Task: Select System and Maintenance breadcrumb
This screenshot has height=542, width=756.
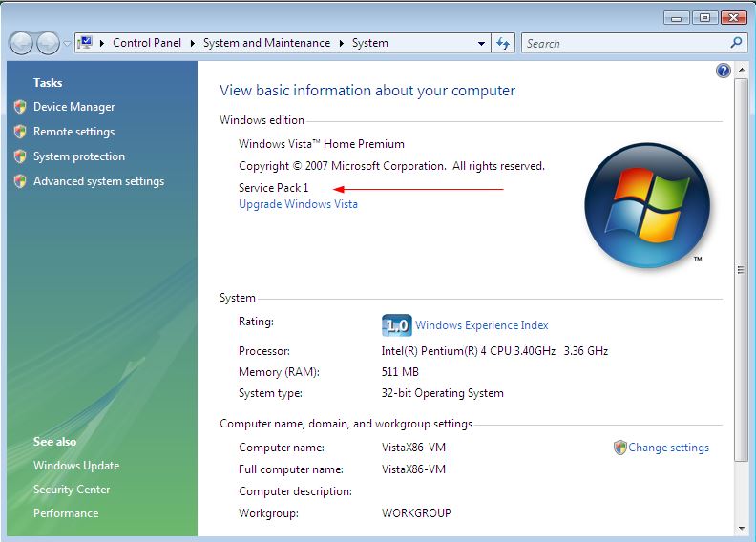Action: (266, 43)
